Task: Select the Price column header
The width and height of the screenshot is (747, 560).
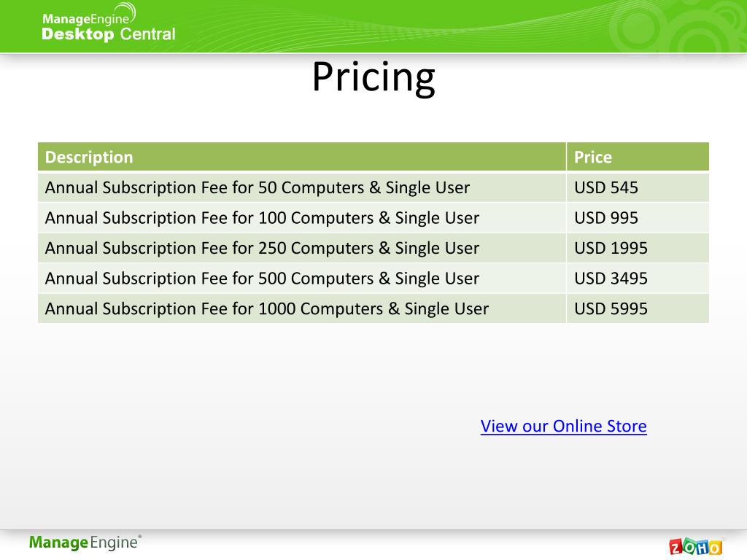Action: pos(638,157)
